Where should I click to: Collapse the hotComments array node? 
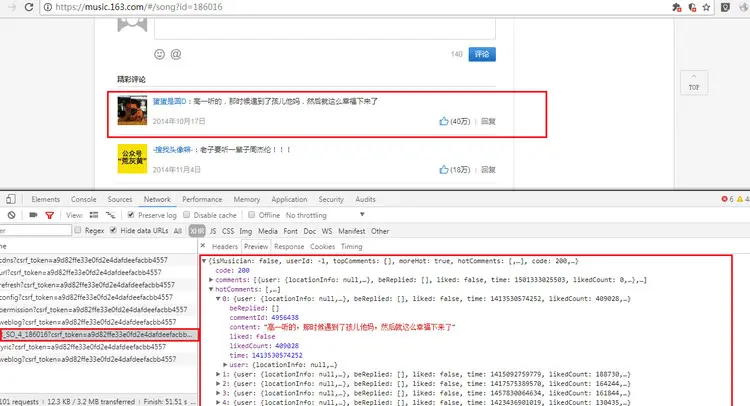pyautogui.click(x=211, y=289)
